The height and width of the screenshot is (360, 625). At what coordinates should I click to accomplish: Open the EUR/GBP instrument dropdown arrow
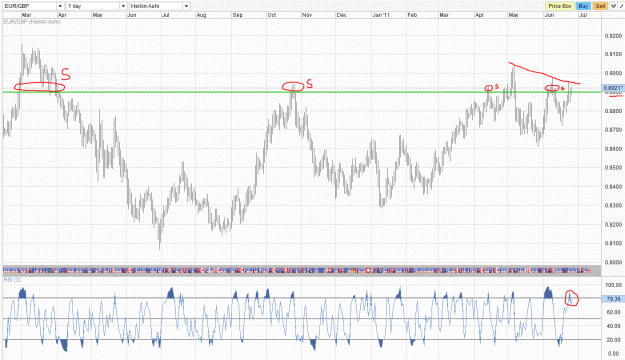[60, 6]
